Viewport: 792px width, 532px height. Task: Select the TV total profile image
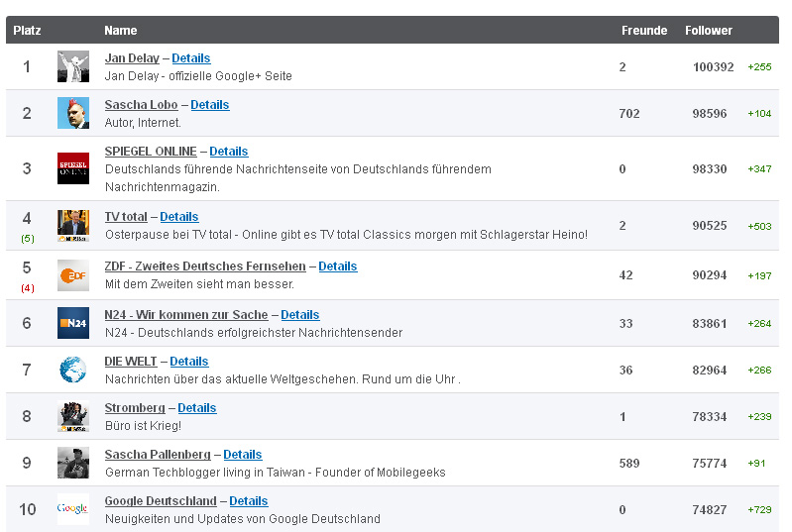click(73, 226)
